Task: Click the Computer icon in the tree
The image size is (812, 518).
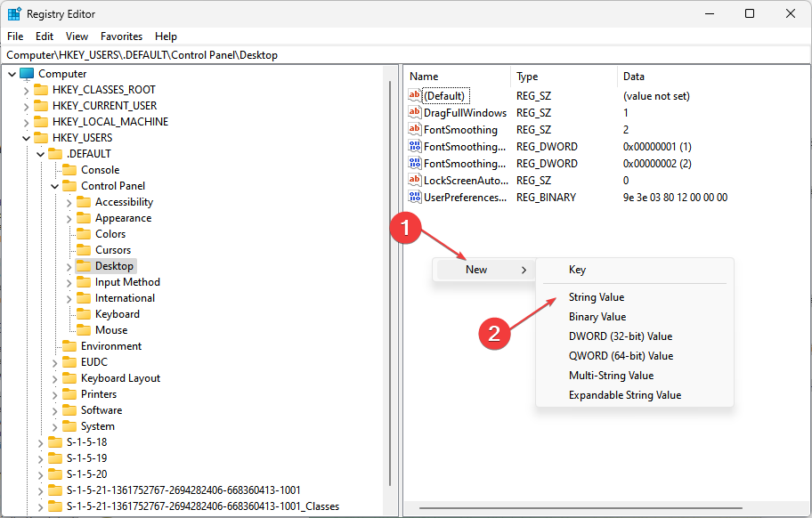Action: click(27, 74)
